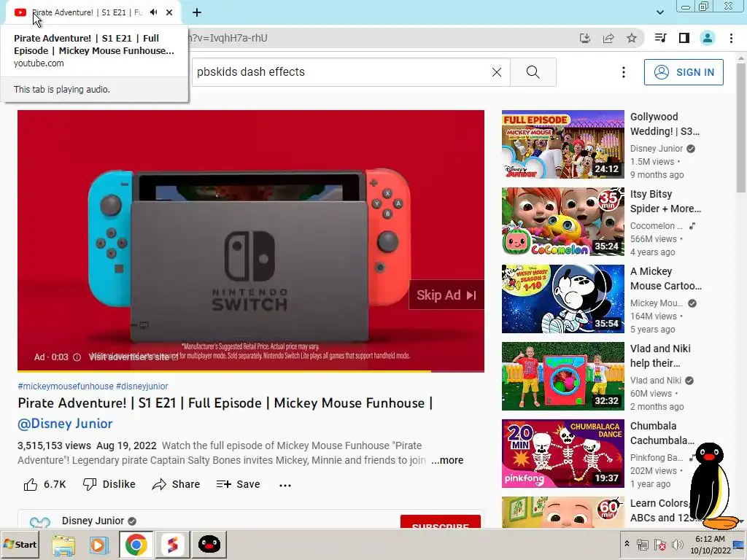Like the video with thumbs up
The image size is (747, 560).
[x=44, y=484]
